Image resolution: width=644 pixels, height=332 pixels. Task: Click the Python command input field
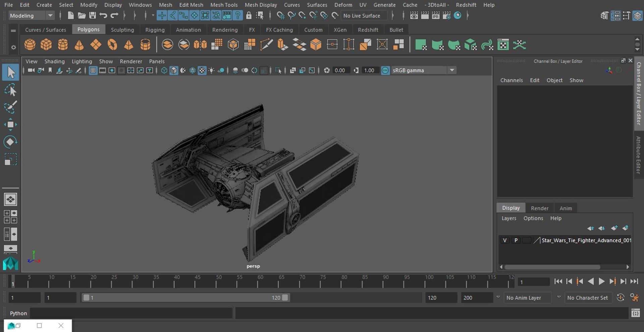click(x=131, y=313)
